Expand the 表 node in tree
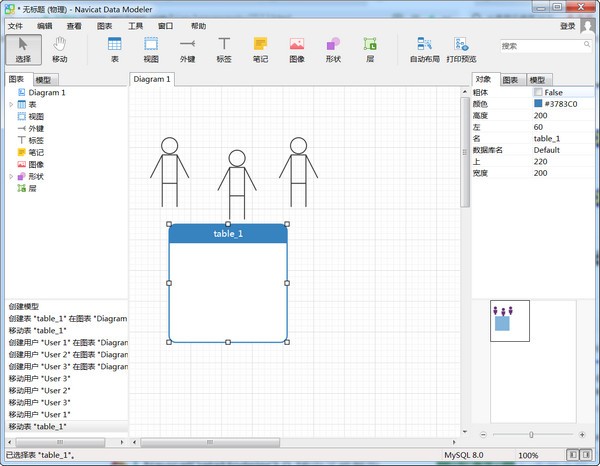The height and width of the screenshot is (466, 600). [11, 104]
